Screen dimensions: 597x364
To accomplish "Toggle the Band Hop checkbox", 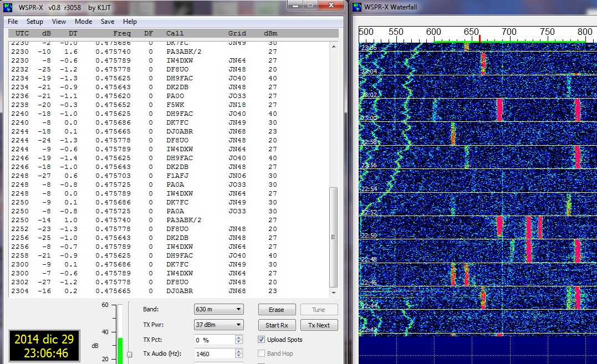I will pos(261,353).
